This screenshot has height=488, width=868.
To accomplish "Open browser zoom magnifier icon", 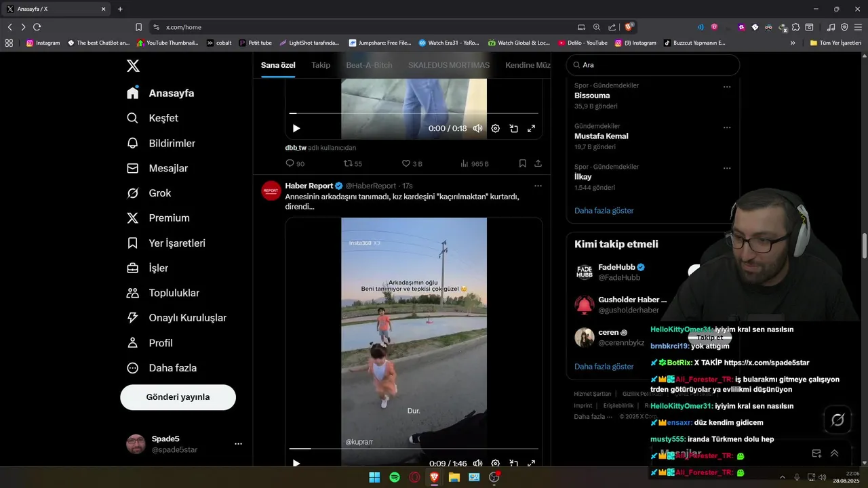I will tap(597, 27).
